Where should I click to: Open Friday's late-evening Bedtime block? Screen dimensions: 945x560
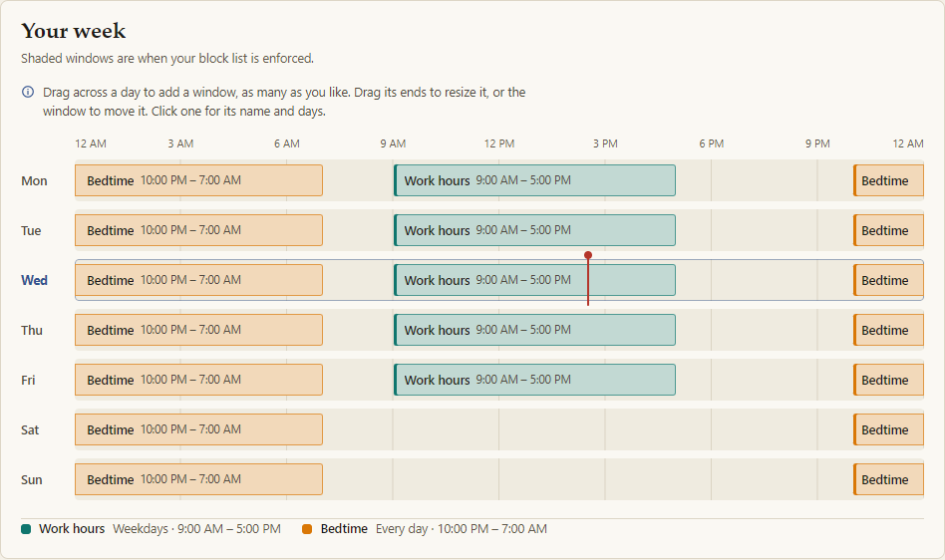[888, 380]
